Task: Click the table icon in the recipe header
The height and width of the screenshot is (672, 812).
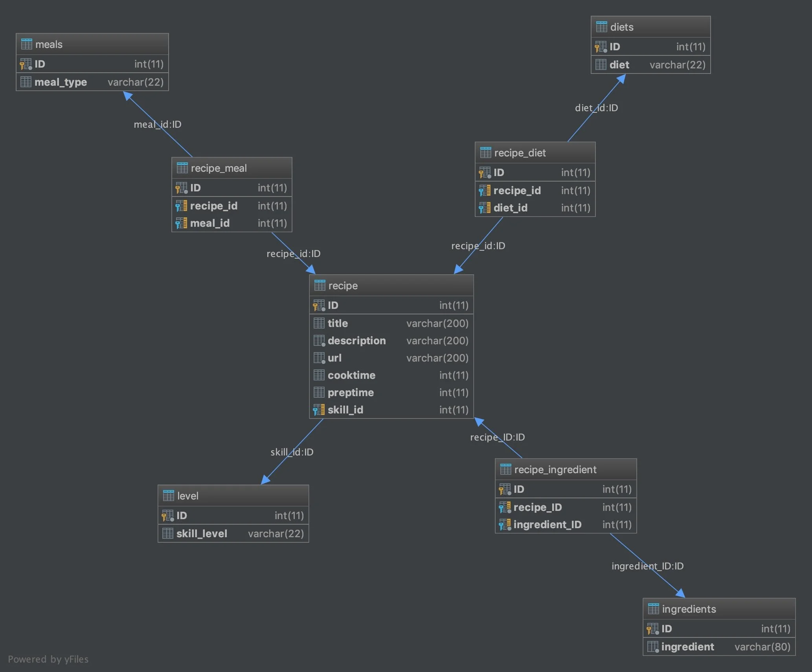Action: pyautogui.click(x=320, y=285)
